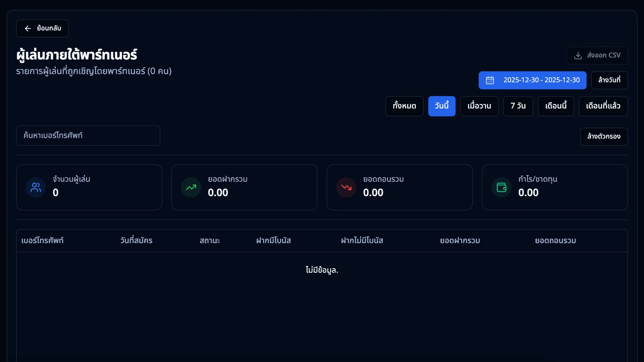Click the red trending-down withdrawal icon
The width and height of the screenshot is (644, 362).
346,187
